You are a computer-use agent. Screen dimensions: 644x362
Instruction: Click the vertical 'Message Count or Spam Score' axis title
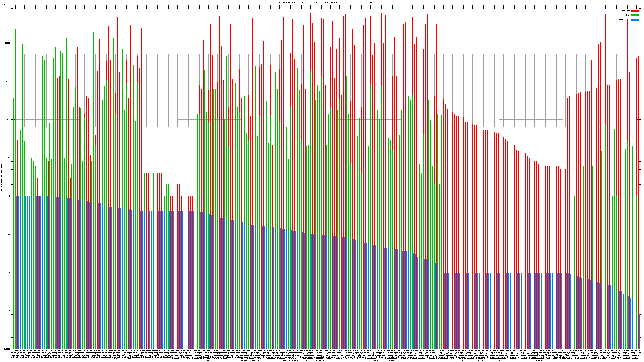pos(1,177)
